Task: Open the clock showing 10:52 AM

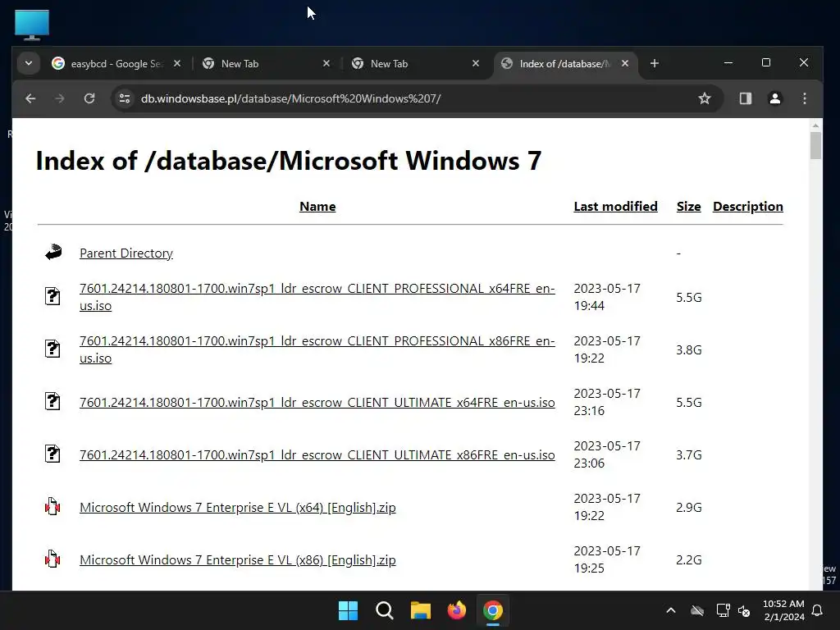Action: (x=783, y=610)
